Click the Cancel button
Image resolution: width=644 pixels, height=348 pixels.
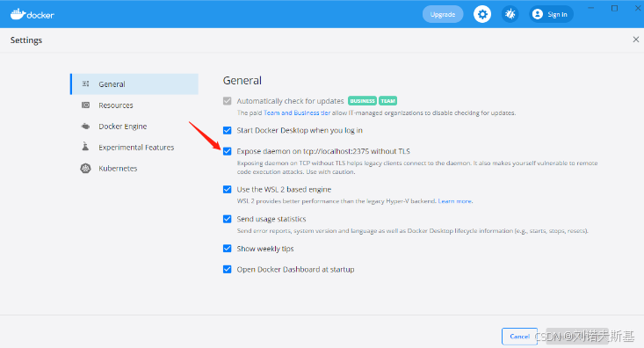click(519, 337)
